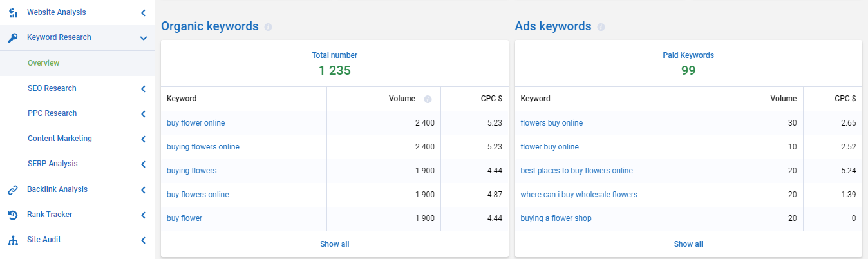Viewport: 868px width, 259px height.
Task: Click the Backlink Analysis chain icon
Action: point(13,189)
